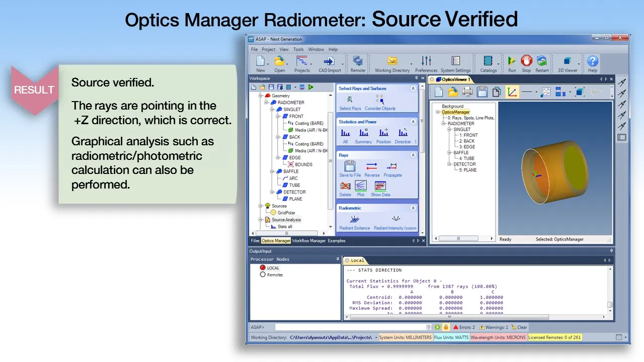This screenshot has height=362, width=644.
Task: Click the Clear button in command bar
Action: click(x=519, y=327)
